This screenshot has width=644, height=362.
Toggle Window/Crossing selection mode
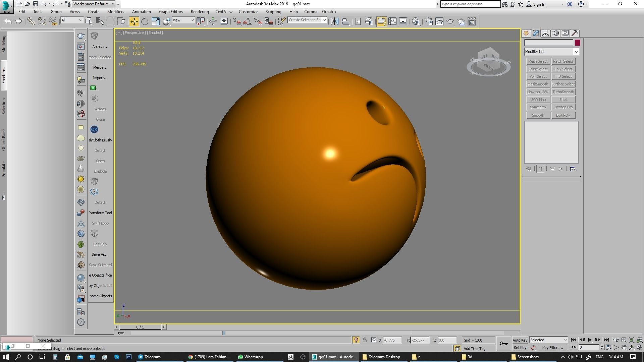pyautogui.click(x=121, y=21)
